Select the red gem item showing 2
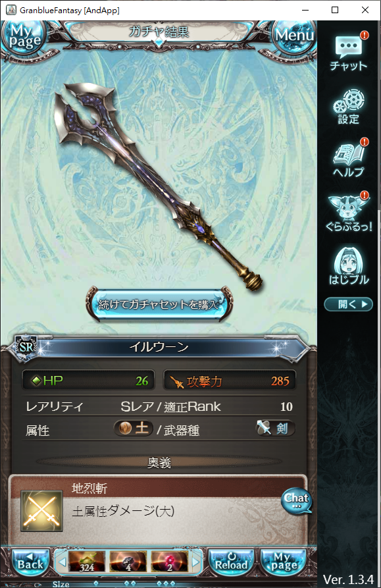Image resolution: width=381 pixels, height=588 pixels. (x=169, y=562)
